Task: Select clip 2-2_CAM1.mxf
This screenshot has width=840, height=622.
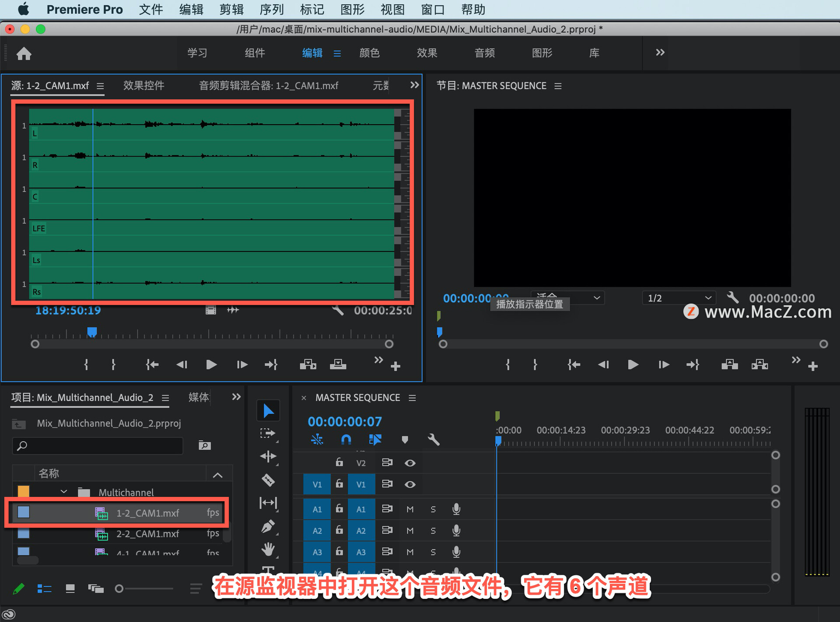Action: click(147, 534)
